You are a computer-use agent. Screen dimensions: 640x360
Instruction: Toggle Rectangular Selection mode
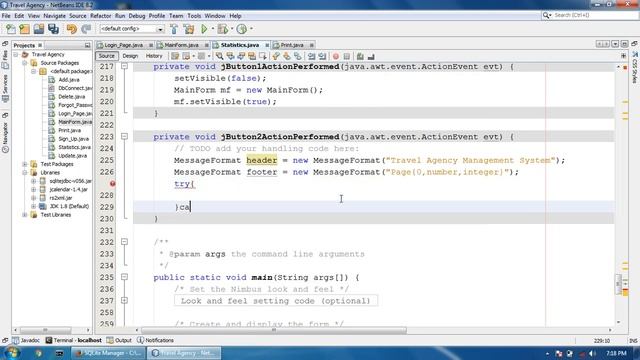(262, 56)
